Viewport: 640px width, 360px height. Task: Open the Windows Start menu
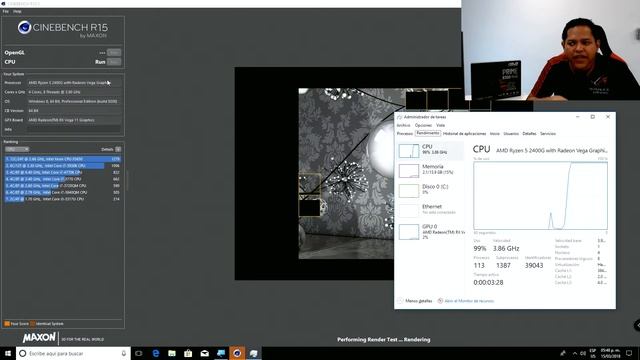click(8, 353)
